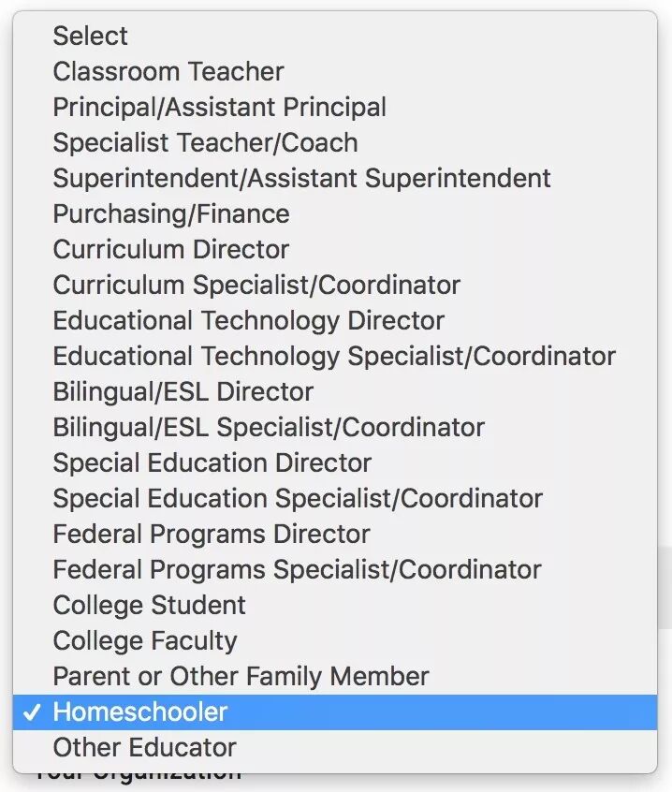The height and width of the screenshot is (792, 672).
Task: Pick Educational Technology Specialist/Coordinator
Action: coord(334,356)
